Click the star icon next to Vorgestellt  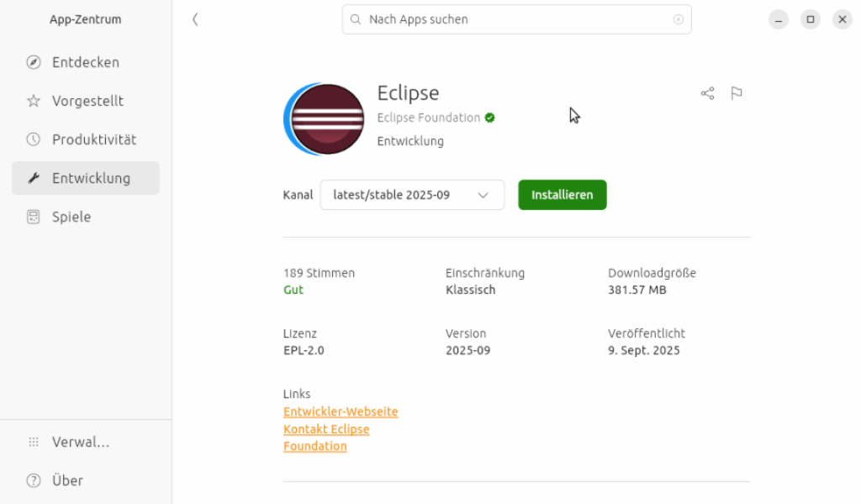(34, 101)
